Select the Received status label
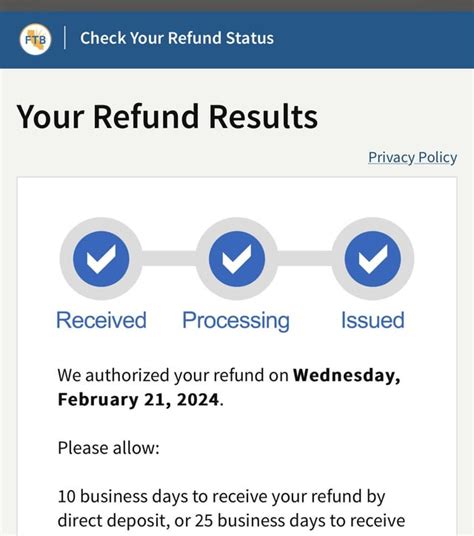This screenshot has height=536, width=474. coord(101,320)
